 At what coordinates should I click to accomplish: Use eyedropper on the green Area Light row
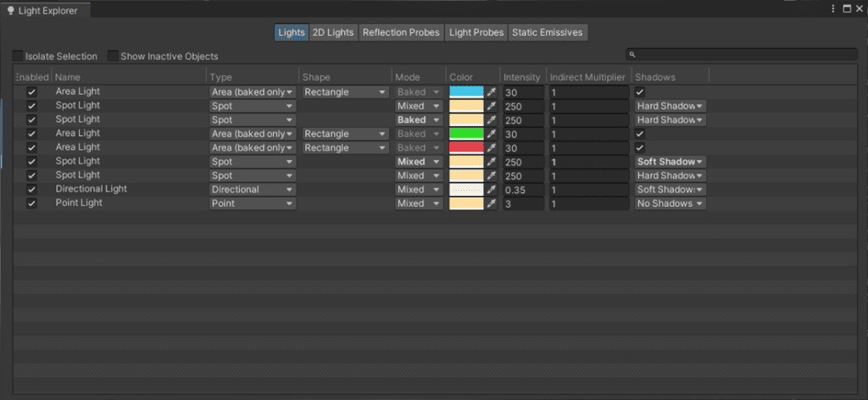[491, 134]
